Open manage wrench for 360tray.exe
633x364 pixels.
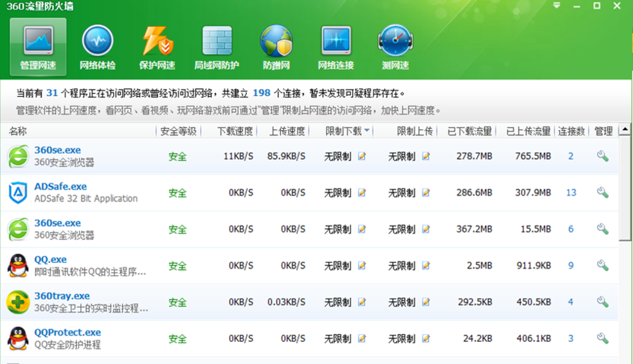602,302
